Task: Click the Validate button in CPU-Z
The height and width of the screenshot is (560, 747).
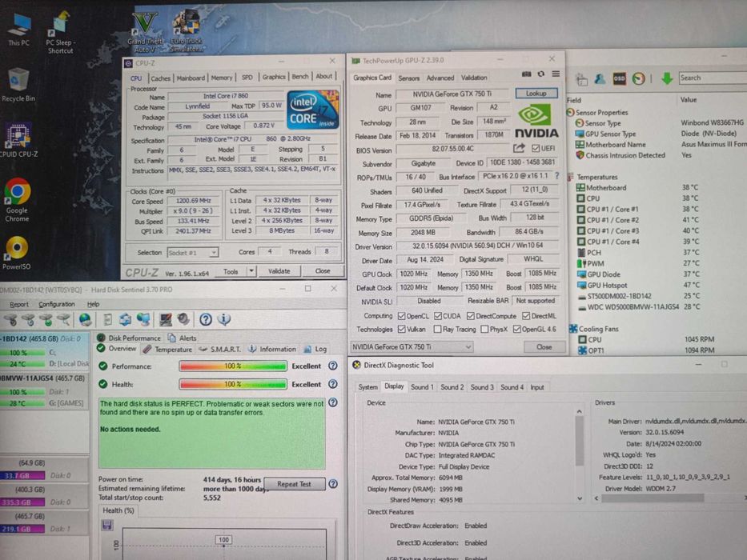Action: click(x=279, y=271)
